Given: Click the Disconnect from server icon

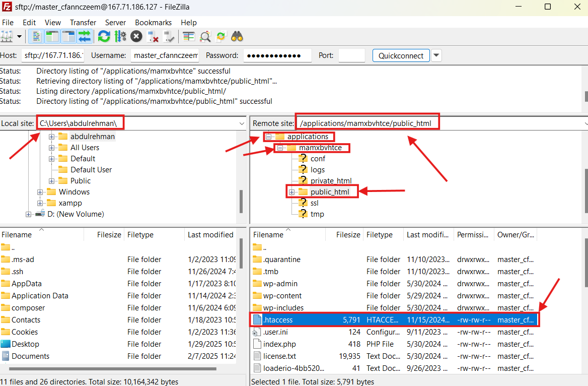Looking at the screenshot, I should click(153, 36).
